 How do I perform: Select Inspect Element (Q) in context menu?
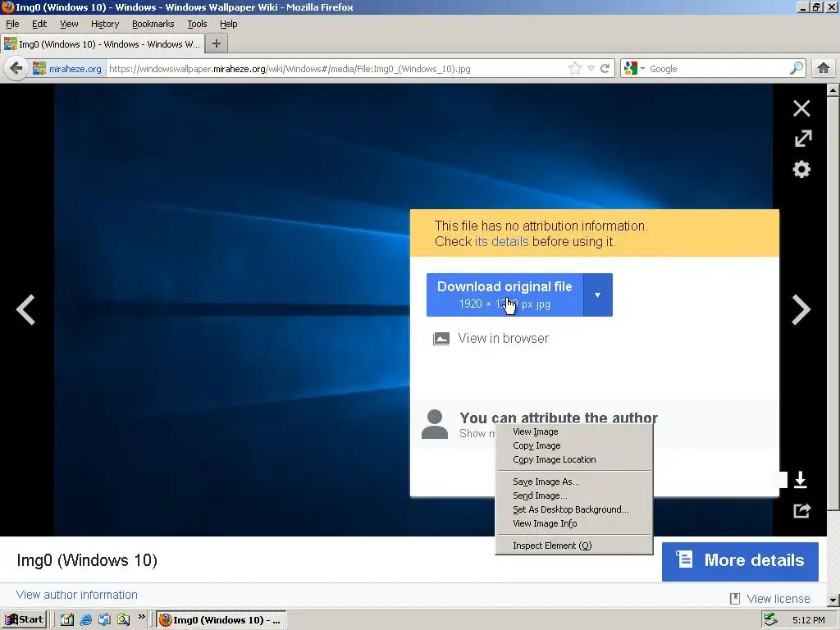click(x=573, y=546)
